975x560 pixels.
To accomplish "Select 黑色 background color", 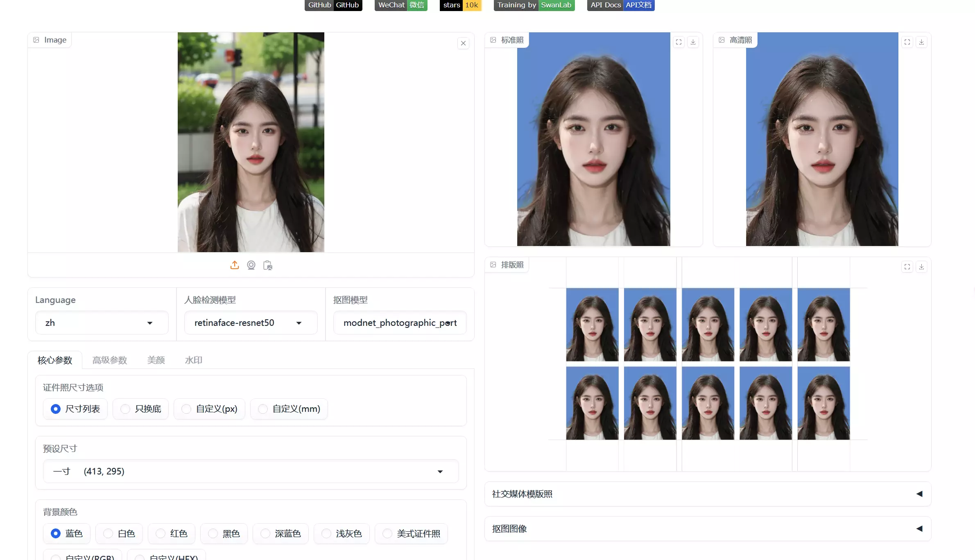I will (224, 533).
